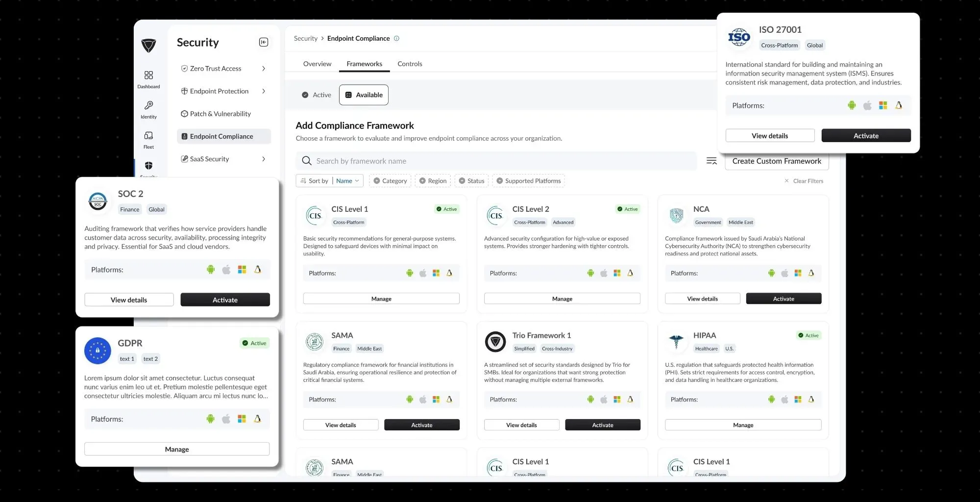Click the Android platform icon on ISO 27001 card
980x502 pixels.
point(852,105)
